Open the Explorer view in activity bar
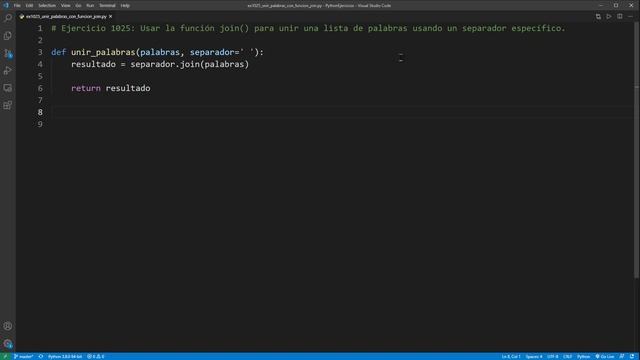This screenshot has width=640, height=360. click(x=8, y=36)
